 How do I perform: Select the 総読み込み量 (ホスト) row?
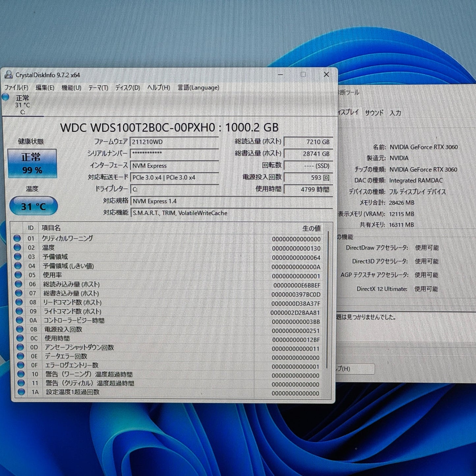click(169, 284)
